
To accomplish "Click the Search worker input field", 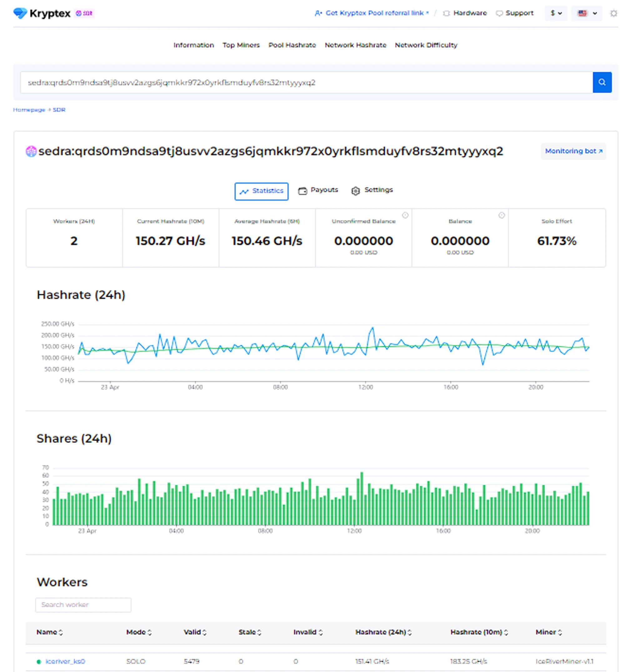I will 83,605.
